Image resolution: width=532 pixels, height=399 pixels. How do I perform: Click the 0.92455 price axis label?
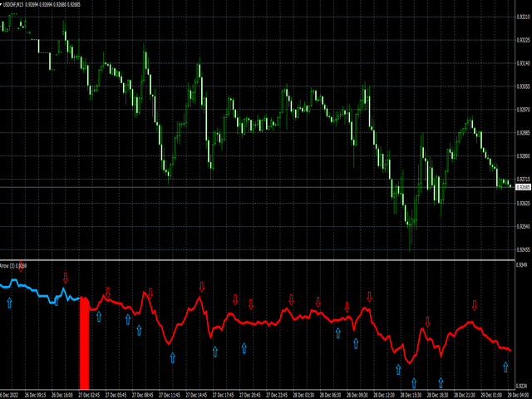(x=523, y=249)
